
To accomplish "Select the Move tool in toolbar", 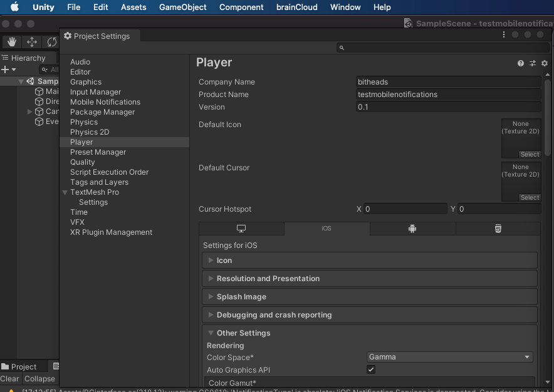I will click(32, 42).
